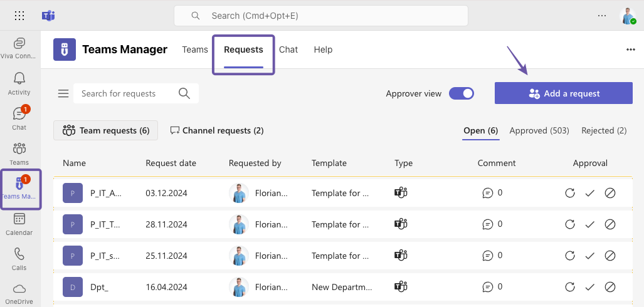Reject the 25.11.2024 request
644x307 pixels.
[x=610, y=256]
